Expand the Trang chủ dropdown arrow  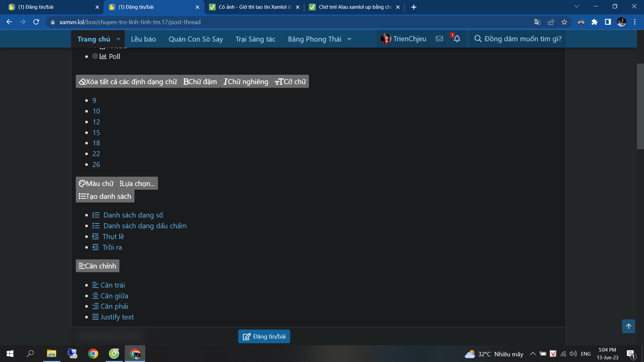(x=118, y=39)
